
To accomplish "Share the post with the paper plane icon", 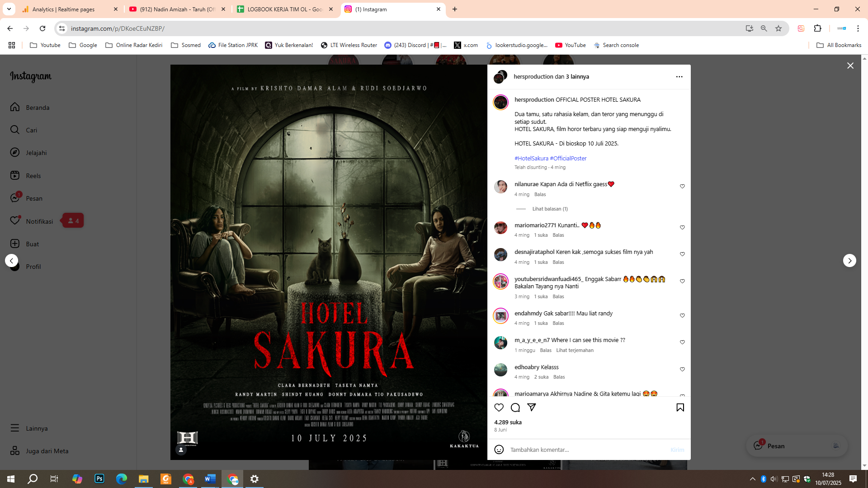I will pos(532,407).
